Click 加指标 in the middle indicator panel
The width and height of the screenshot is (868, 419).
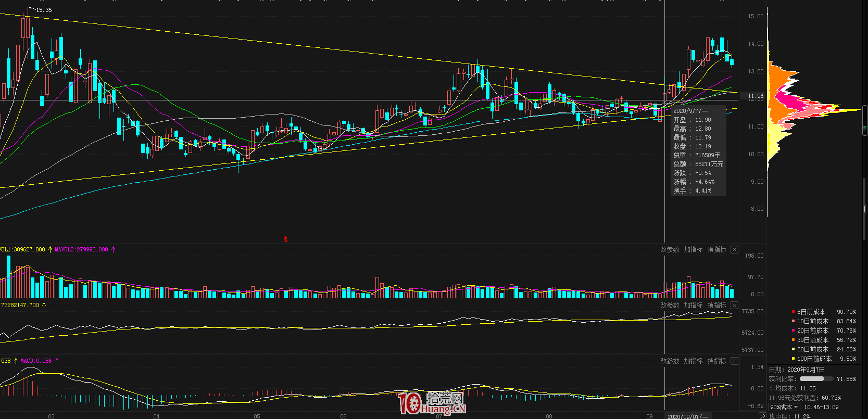point(693,306)
